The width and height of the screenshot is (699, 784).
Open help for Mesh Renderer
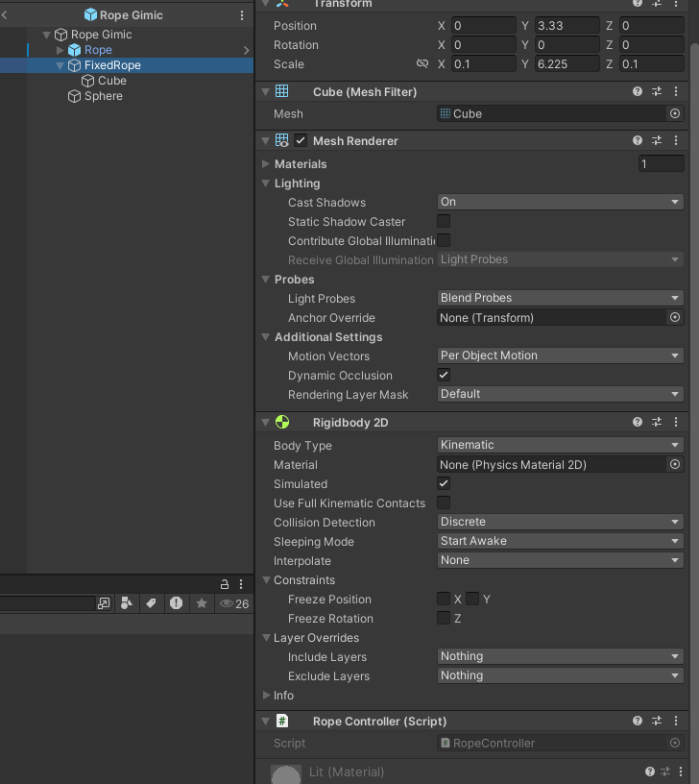(637, 140)
